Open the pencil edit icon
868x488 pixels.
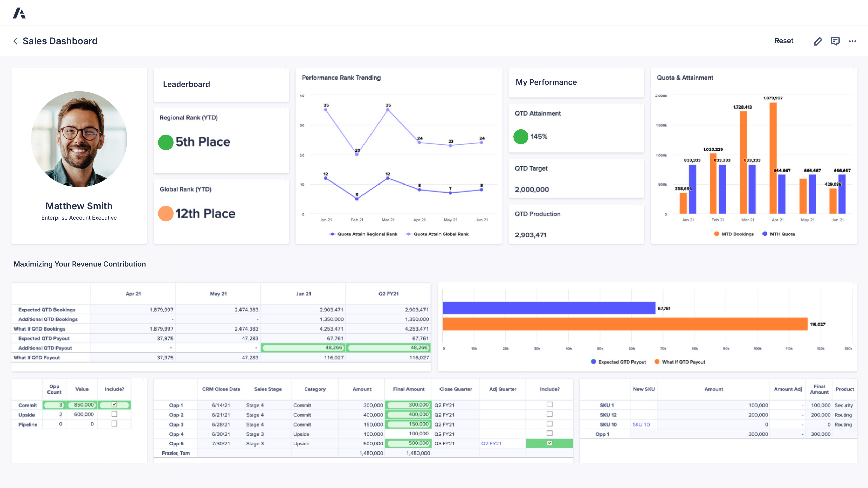coord(818,41)
